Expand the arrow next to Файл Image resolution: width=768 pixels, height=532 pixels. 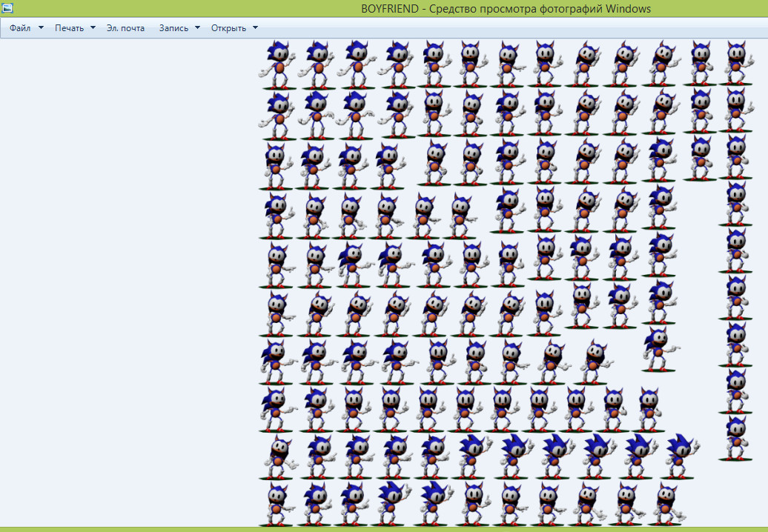click(41, 28)
